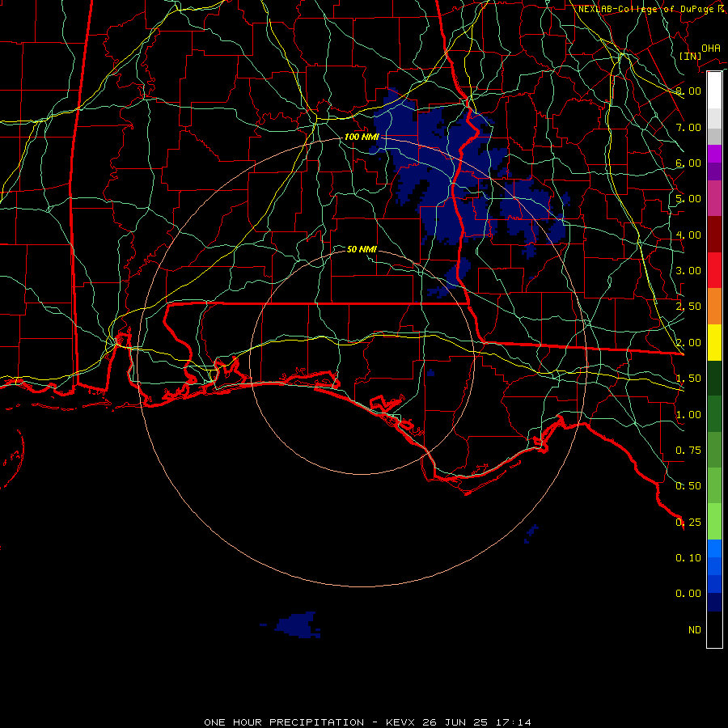Click the NEXLAB-College of DuPage credit text
Viewport: 728px width, 728px height.
pyautogui.click(x=652, y=9)
